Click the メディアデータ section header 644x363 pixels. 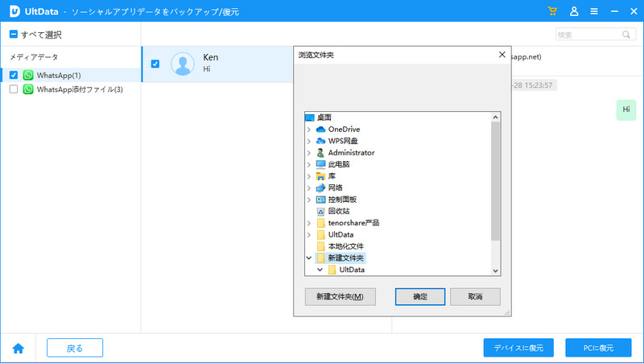click(34, 57)
